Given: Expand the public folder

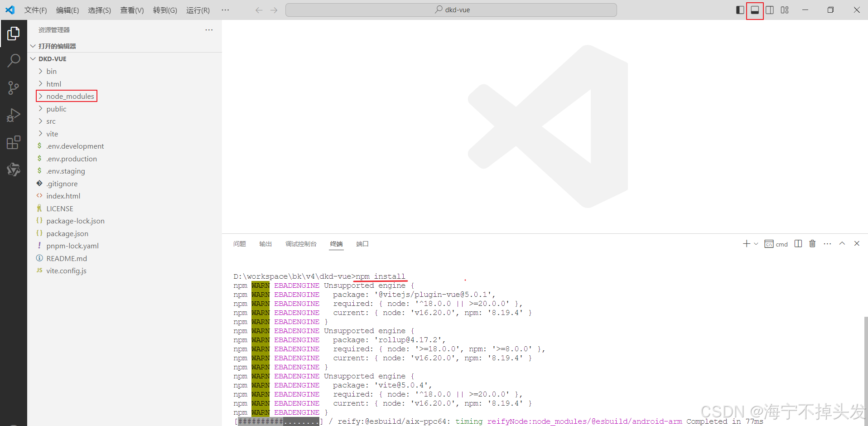Looking at the screenshot, I should click(125, 109).
